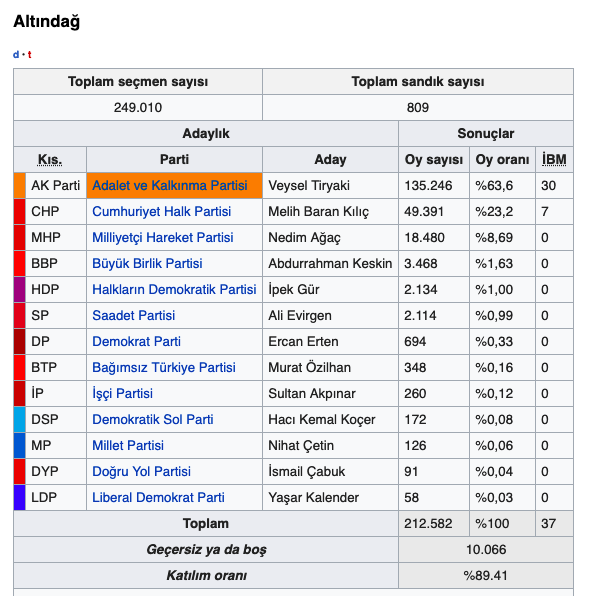Follow the Millet Partisi link

coord(128,446)
